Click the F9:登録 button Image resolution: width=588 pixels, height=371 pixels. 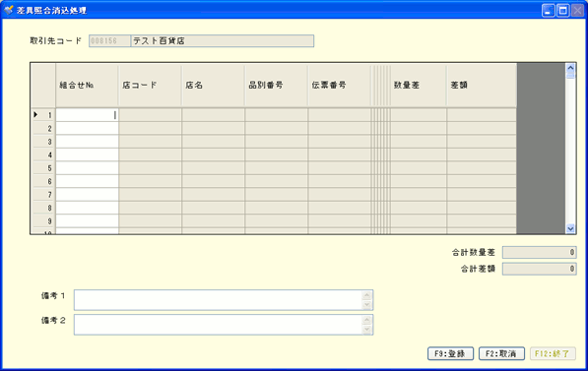click(x=450, y=353)
